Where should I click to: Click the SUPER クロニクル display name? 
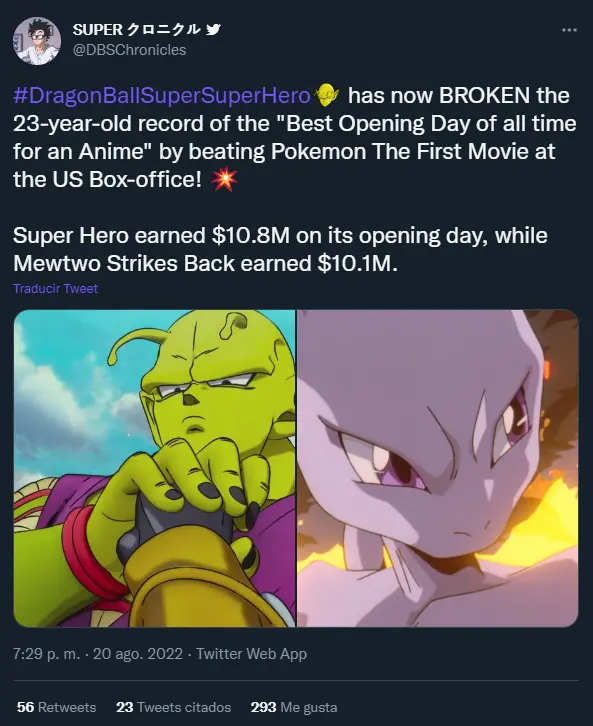point(137,30)
